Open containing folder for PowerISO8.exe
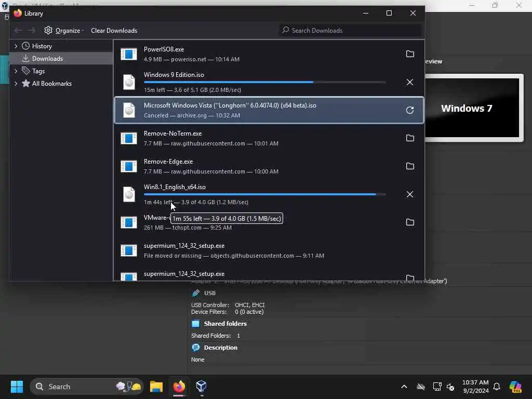The image size is (532, 399). pyautogui.click(x=410, y=54)
